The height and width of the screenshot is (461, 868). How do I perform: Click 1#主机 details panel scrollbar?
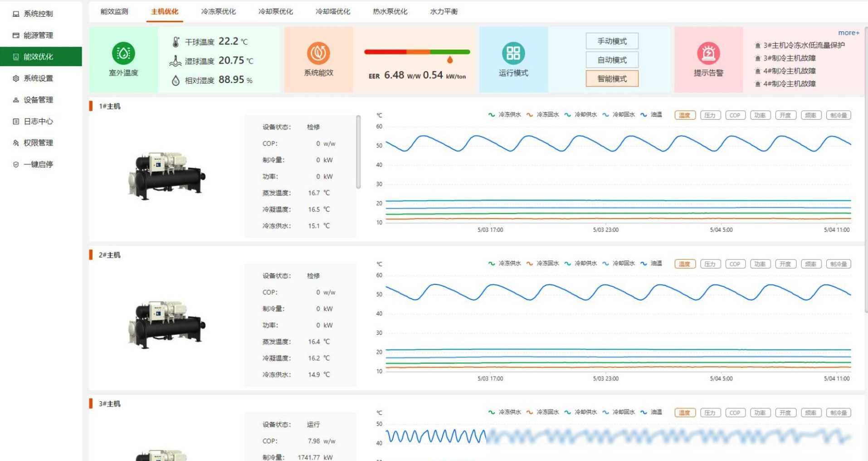(x=358, y=152)
